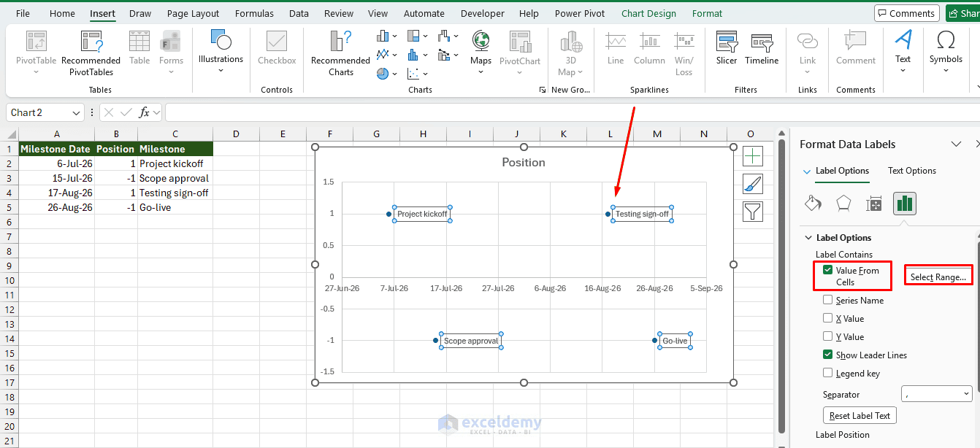Open the line chart dropdown

coord(387,54)
